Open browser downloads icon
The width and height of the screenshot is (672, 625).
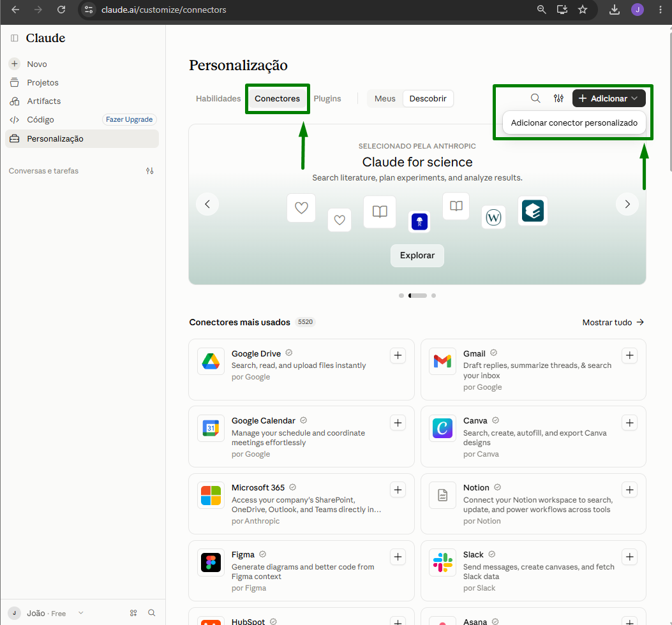615,10
